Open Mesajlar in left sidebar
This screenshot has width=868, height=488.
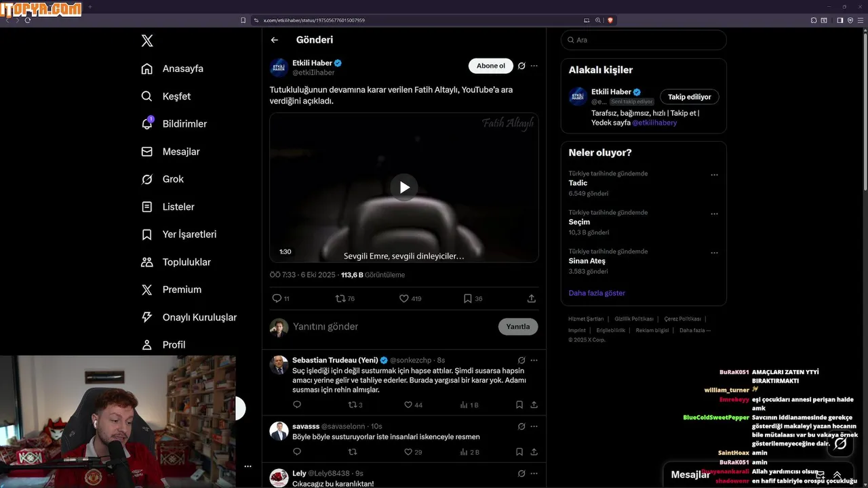coord(170,152)
